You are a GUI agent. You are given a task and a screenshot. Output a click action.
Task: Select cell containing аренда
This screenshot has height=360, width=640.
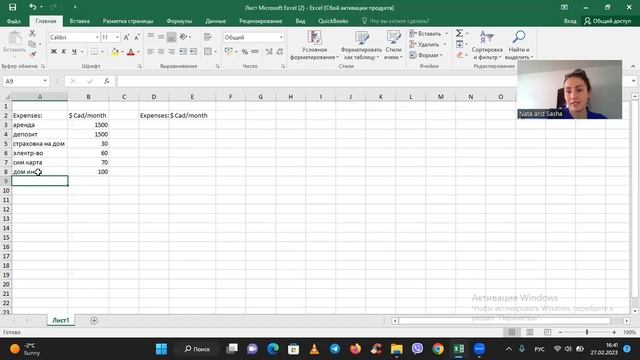pos(40,125)
